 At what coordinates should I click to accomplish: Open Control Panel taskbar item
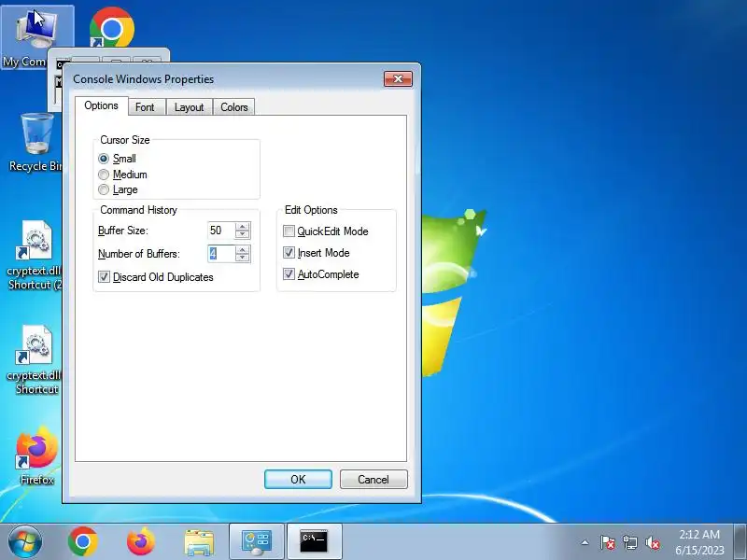coord(257,541)
